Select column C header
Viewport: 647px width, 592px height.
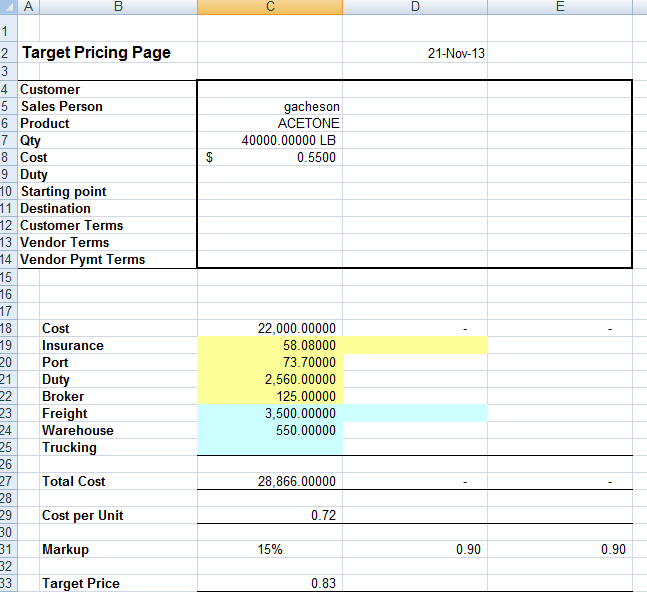point(270,7)
